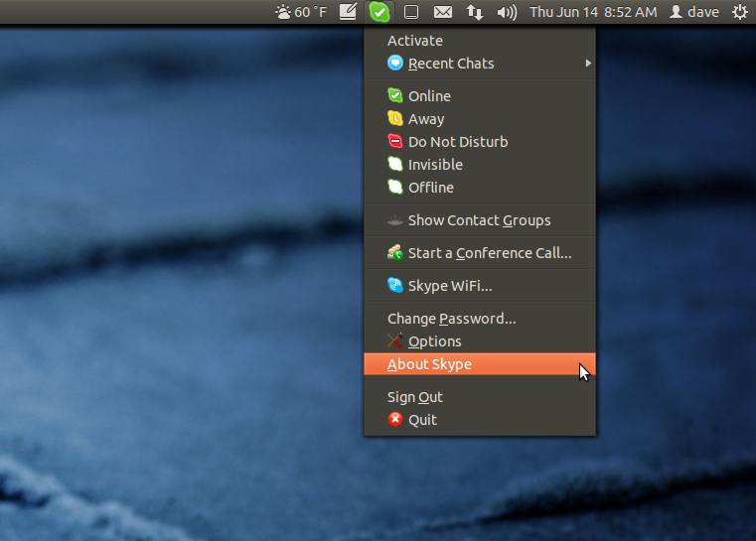Open the sound volume indicator
The image size is (756, 541).
click(507, 12)
